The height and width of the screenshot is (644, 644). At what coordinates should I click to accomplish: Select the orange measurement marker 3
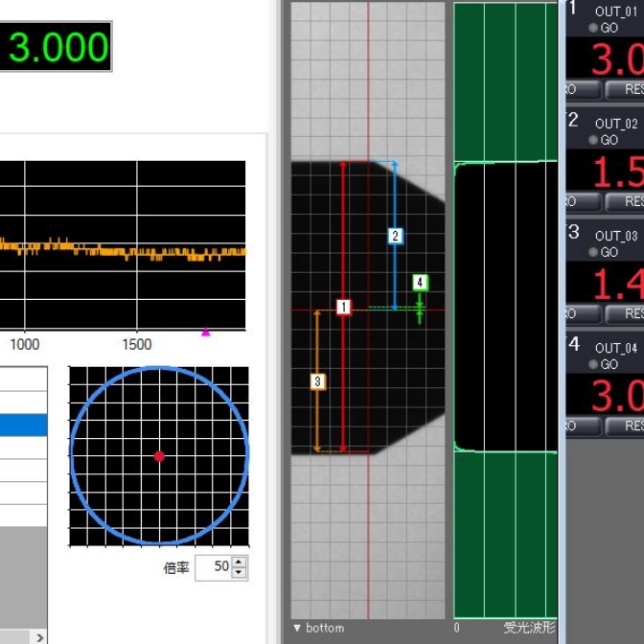coord(318,381)
